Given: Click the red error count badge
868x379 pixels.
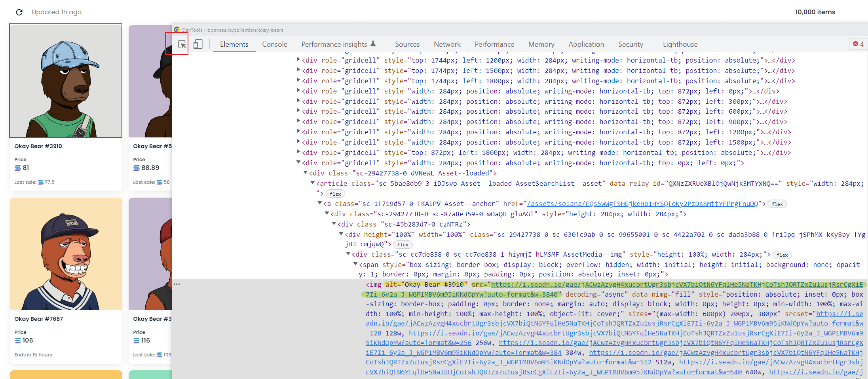Looking at the screenshot, I should (x=858, y=44).
